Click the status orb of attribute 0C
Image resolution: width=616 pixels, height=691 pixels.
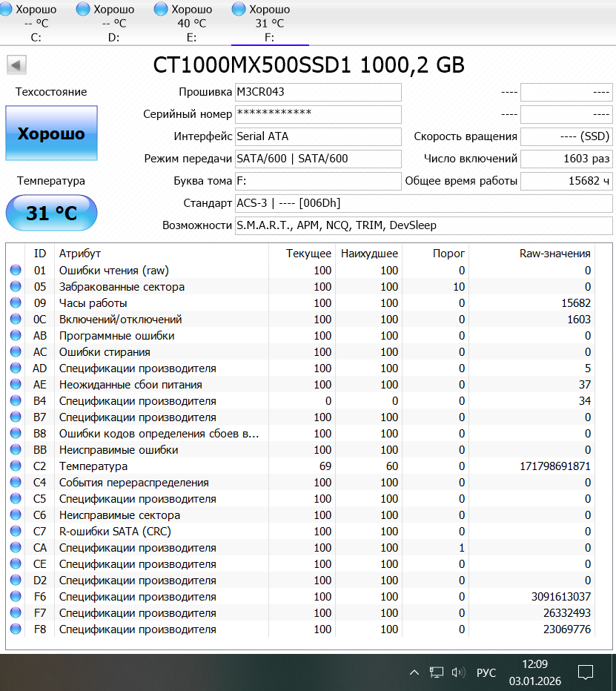[16, 319]
